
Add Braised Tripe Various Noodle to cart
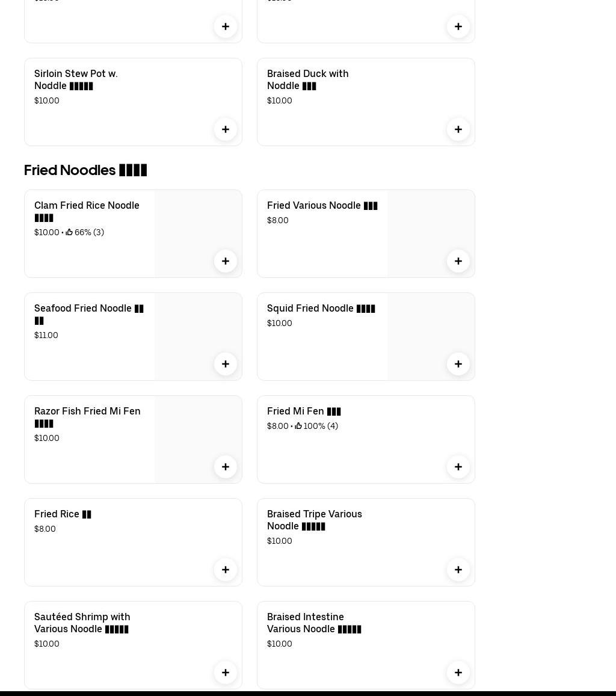pyautogui.click(x=458, y=570)
